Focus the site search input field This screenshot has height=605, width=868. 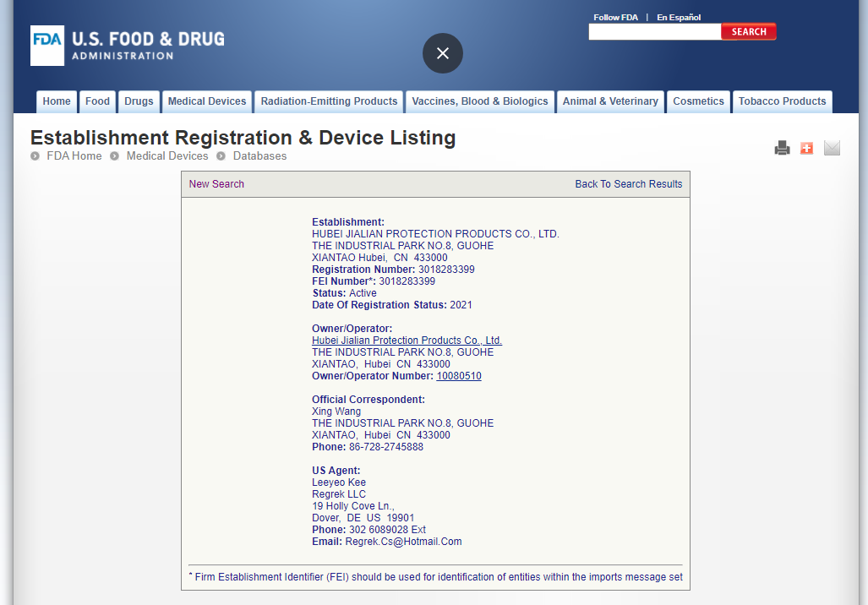click(x=655, y=31)
